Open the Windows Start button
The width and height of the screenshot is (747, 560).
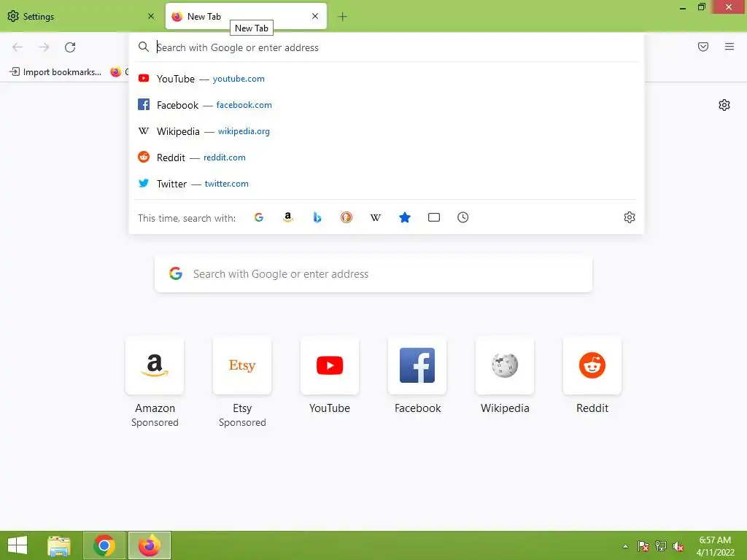[x=18, y=545]
